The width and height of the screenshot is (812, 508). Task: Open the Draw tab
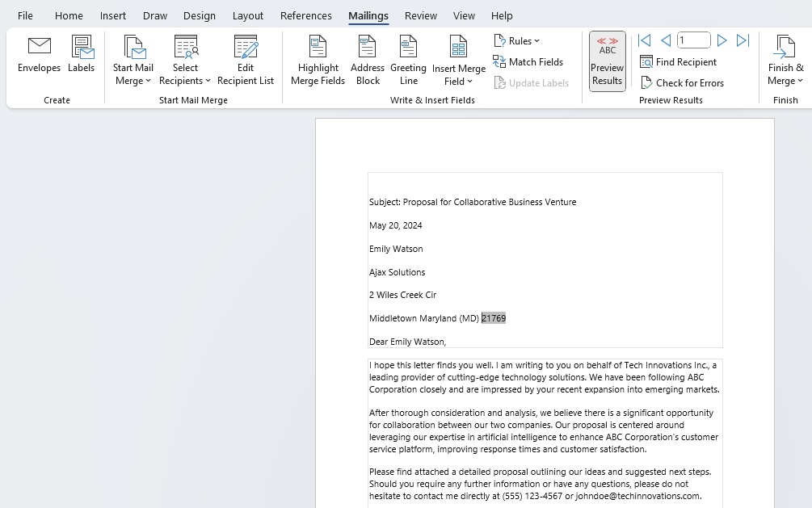point(155,15)
